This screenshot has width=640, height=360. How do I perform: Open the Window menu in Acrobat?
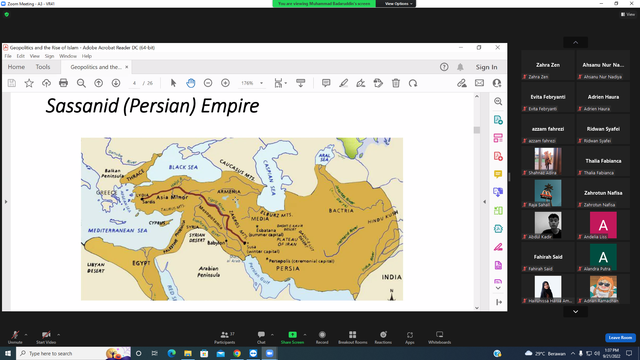68,56
